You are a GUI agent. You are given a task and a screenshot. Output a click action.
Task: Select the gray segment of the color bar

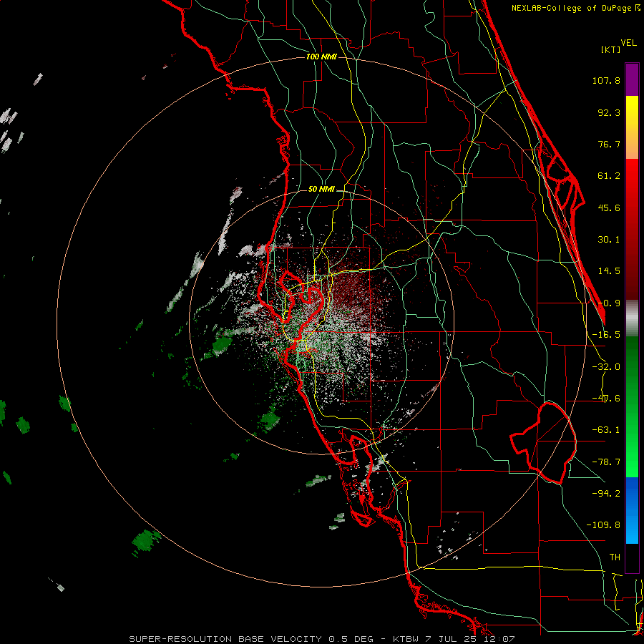(632, 318)
